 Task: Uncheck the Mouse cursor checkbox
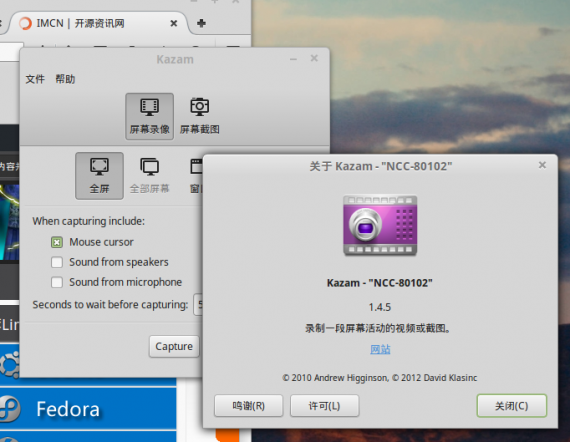click(x=57, y=242)
